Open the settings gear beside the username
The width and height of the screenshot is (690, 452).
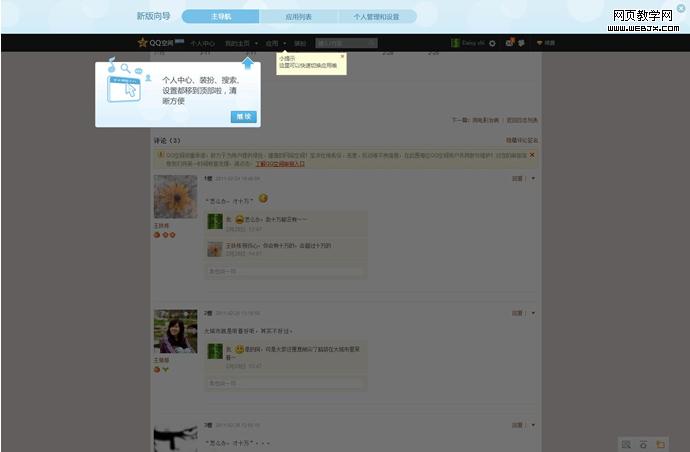(x=492, y=43)
